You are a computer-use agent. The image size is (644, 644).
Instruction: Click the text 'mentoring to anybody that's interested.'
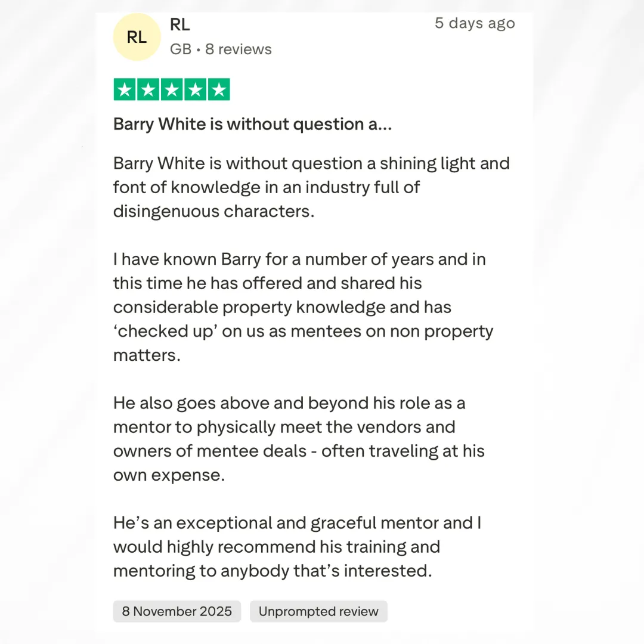tap(272, 571)
